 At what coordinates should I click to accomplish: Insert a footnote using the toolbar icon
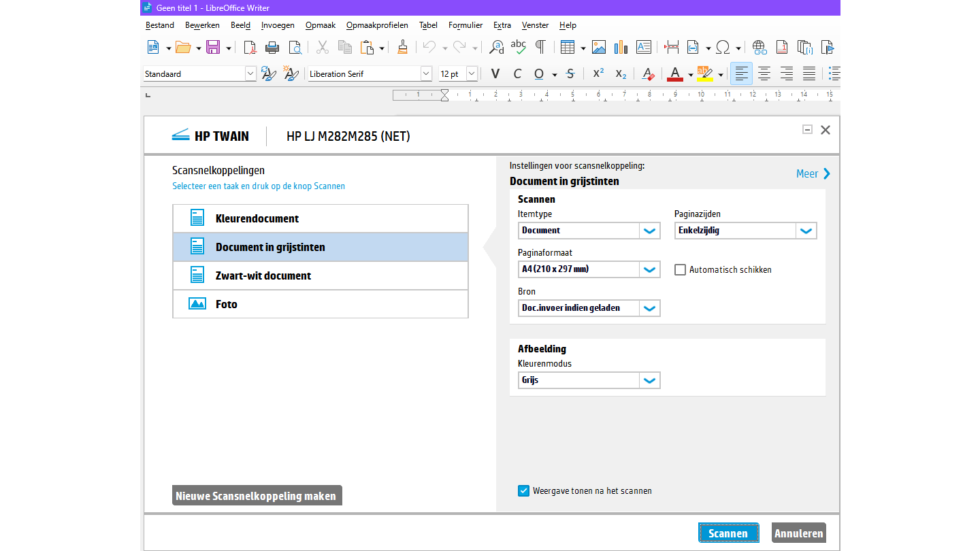[782, 47]
